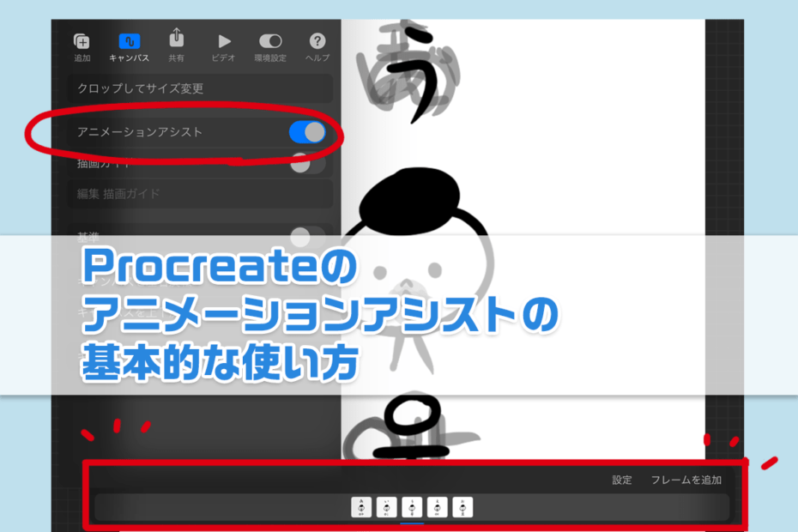
Task: Toggle the アニメーションアシスト switch
Action: click(307, 132)
